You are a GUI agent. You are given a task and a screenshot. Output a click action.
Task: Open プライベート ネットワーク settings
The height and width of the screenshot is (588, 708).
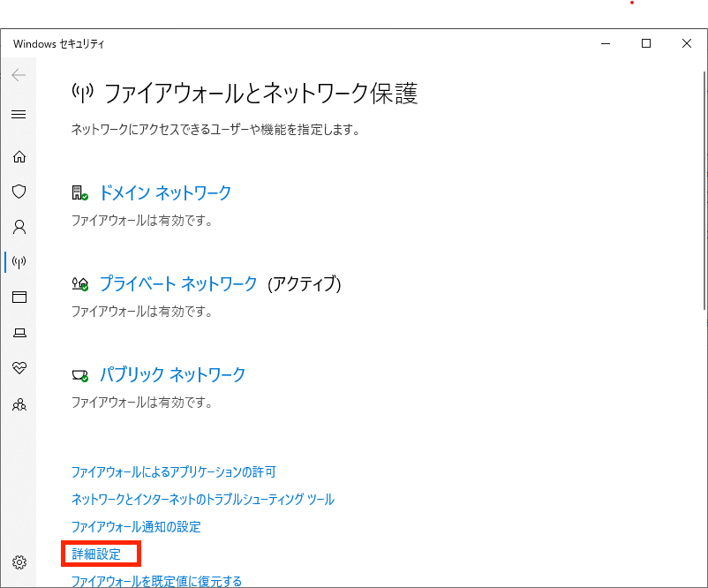(x=178, y=283)
